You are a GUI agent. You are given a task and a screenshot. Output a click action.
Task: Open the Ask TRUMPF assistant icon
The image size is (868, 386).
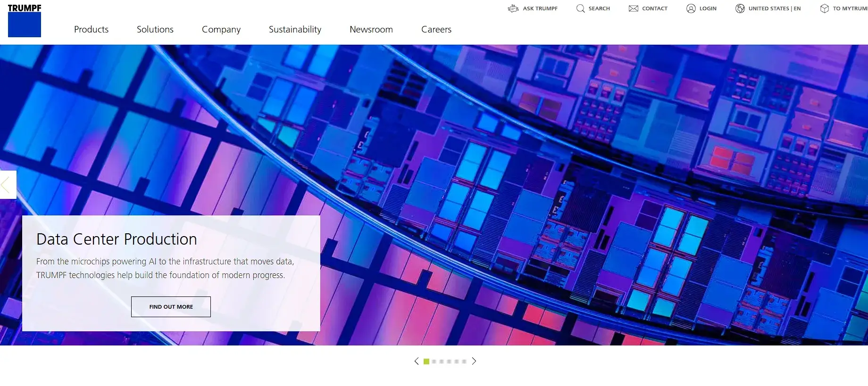pyautogui.click(x=513, y=8)
